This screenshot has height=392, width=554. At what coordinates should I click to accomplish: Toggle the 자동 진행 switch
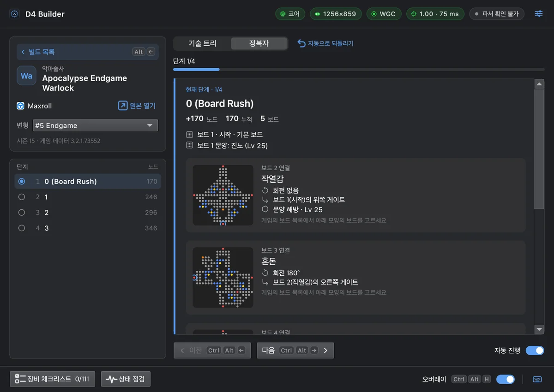click(535, 350)
